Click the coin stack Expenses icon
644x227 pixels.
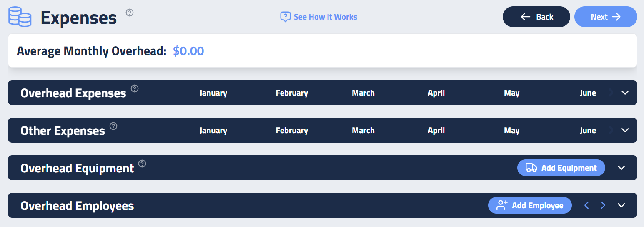click(x=20, y=17)
